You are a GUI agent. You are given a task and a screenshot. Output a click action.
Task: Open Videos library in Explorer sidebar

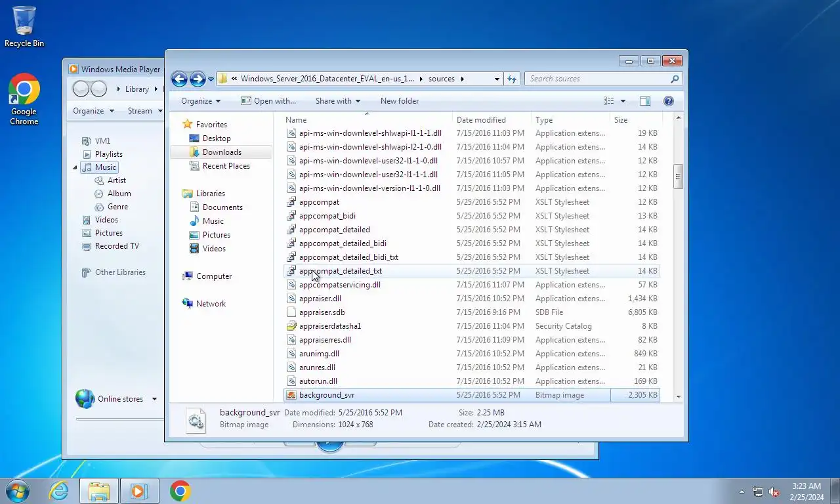(x=214, y=249)
